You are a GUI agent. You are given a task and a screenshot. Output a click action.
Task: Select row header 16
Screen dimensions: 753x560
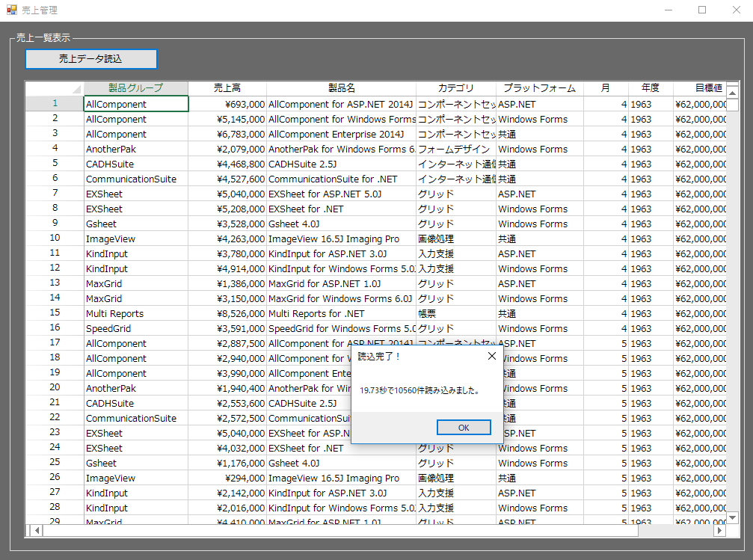pos(55,328)
